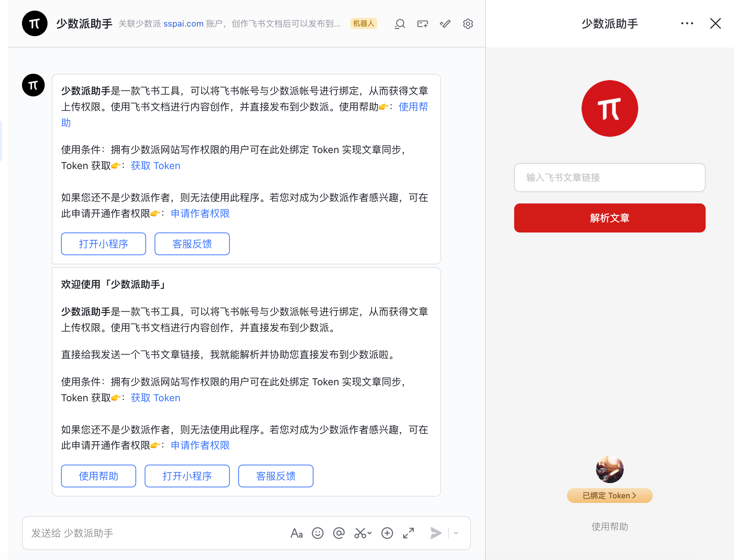The image size is (734, 560).
Task: Click the @ mention icon
Action: (339, 533)
